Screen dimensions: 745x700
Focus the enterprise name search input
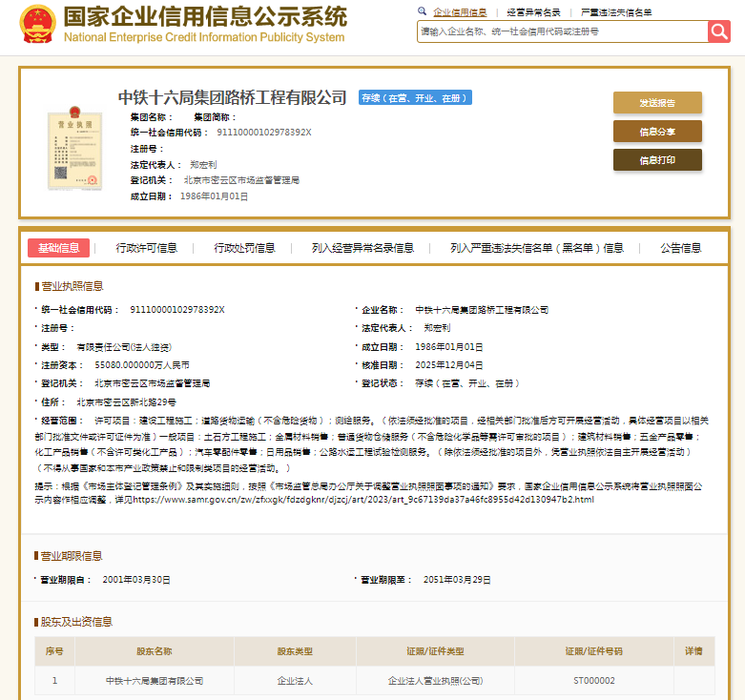click(x=562, y=31)
